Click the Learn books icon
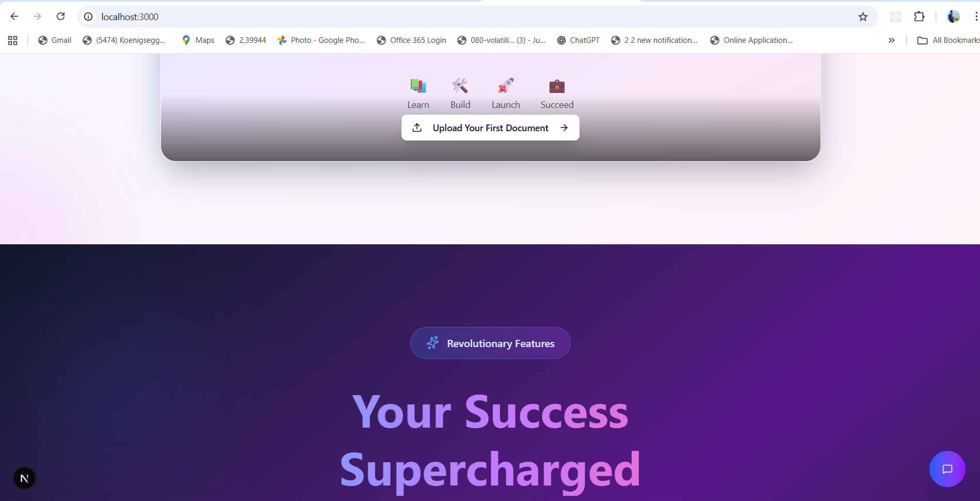The height and width of the screenshot is (501, 980). pos(418,86)
